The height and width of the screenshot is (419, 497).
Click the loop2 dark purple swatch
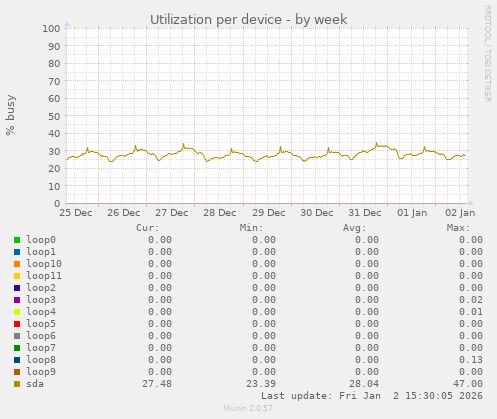pos(17,288)
